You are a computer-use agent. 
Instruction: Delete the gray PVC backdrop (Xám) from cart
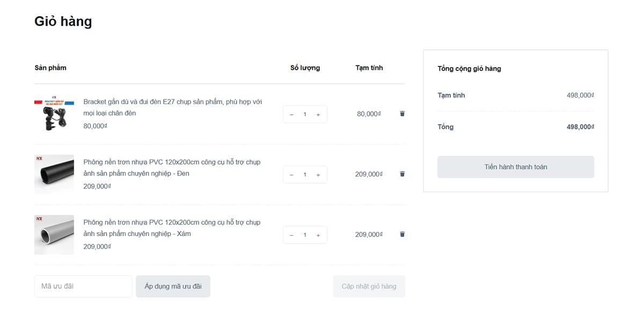[x=402, y=234]
